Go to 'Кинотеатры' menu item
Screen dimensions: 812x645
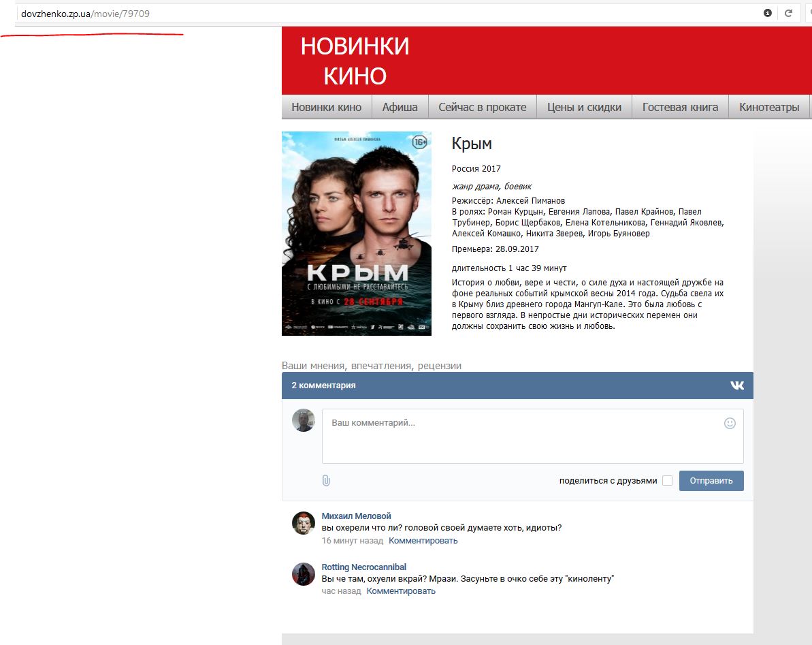769,107
